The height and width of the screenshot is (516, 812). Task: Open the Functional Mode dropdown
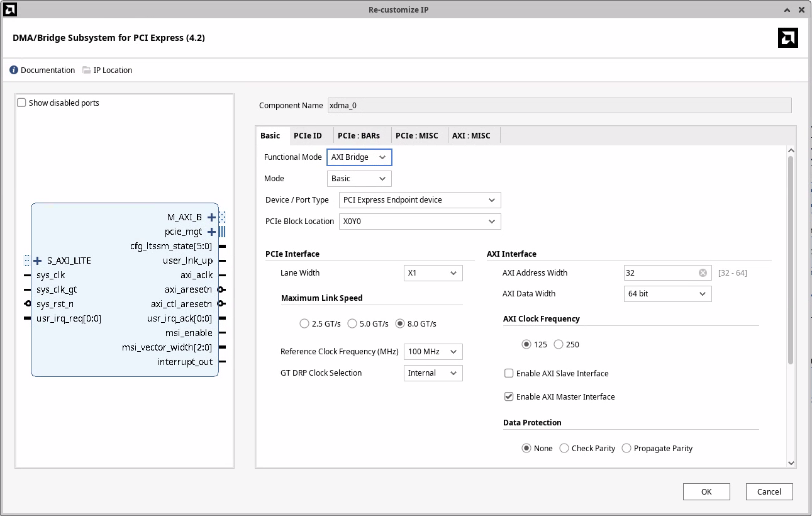(359, 157)
